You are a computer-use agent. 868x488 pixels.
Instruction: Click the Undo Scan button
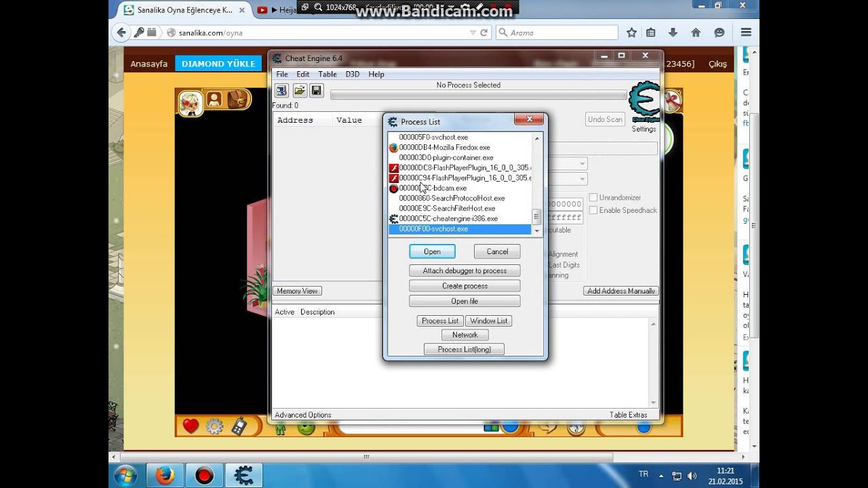click(x=605, y=119)
